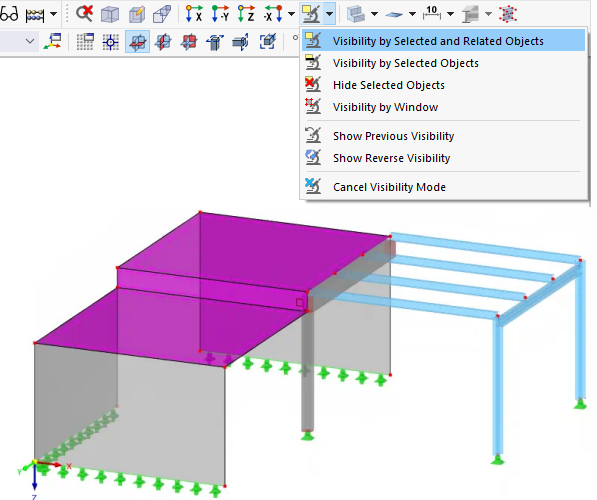Click the magnifier with red X icon
This screenshot has height=500, width=597.
(85, 14)
